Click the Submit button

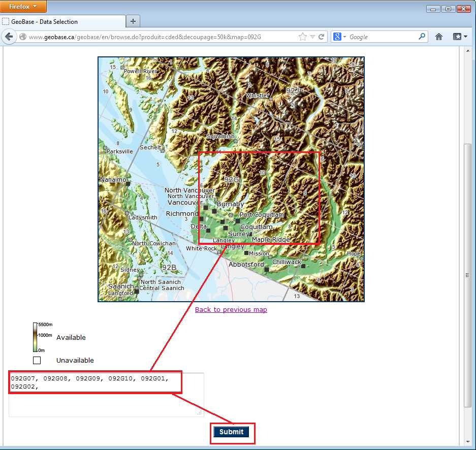(x=232, y=432)
